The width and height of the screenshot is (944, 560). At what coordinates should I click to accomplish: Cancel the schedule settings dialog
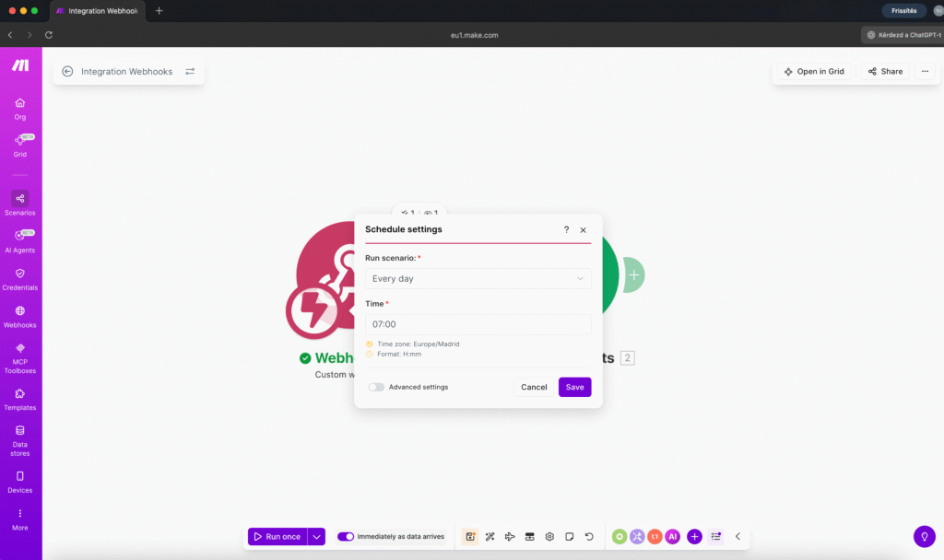click(x=534, y=387)
